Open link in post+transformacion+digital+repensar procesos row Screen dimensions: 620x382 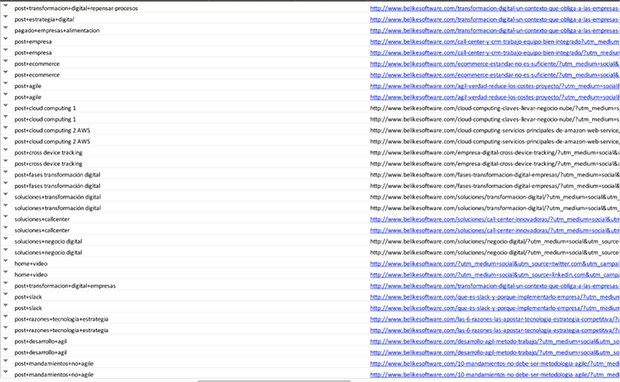tap(495, 8)
